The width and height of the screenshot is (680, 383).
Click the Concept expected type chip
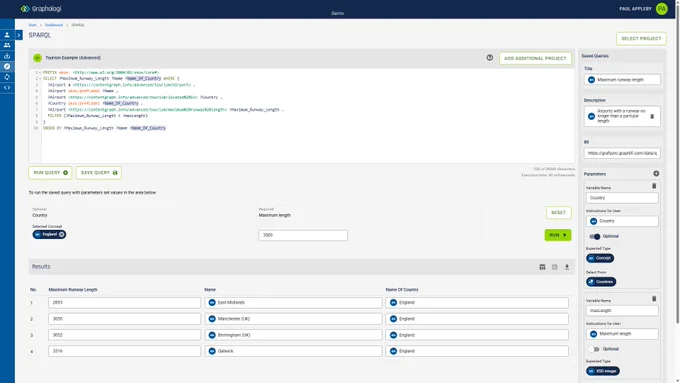point(600,258)
